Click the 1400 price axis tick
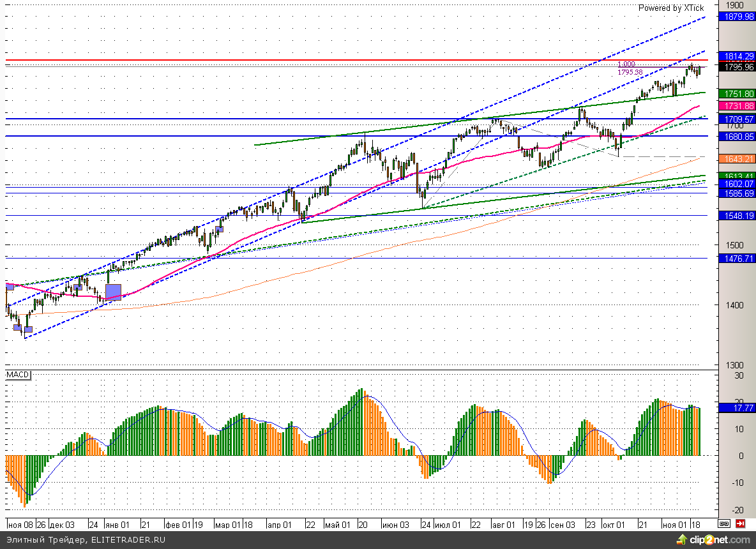Image resolution: width=756 pixels, height=549 pixels. click(735, 305)
